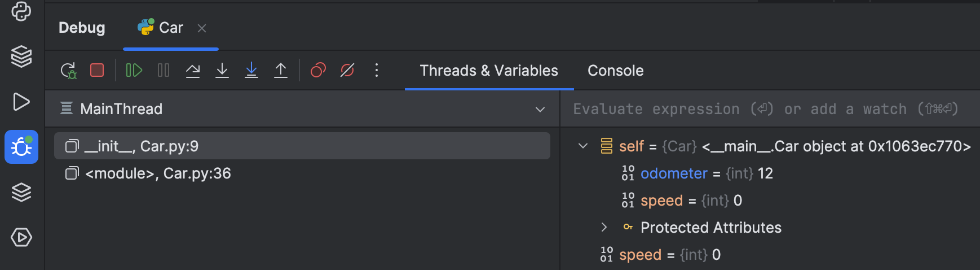
Task: Open the Python Packages tool window
Action: point(21,56)
